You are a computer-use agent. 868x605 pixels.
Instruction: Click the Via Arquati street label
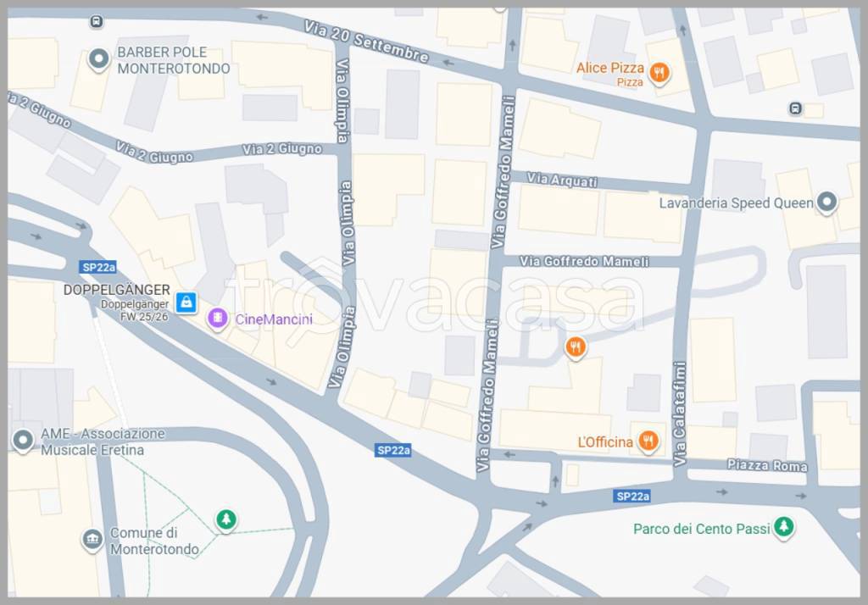[x=562, y=180]
